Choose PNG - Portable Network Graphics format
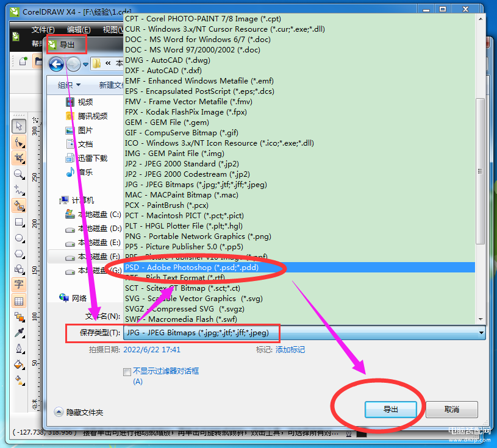This screenshot has width=497, height=448. pyautogui.click(x=299, y=236)
